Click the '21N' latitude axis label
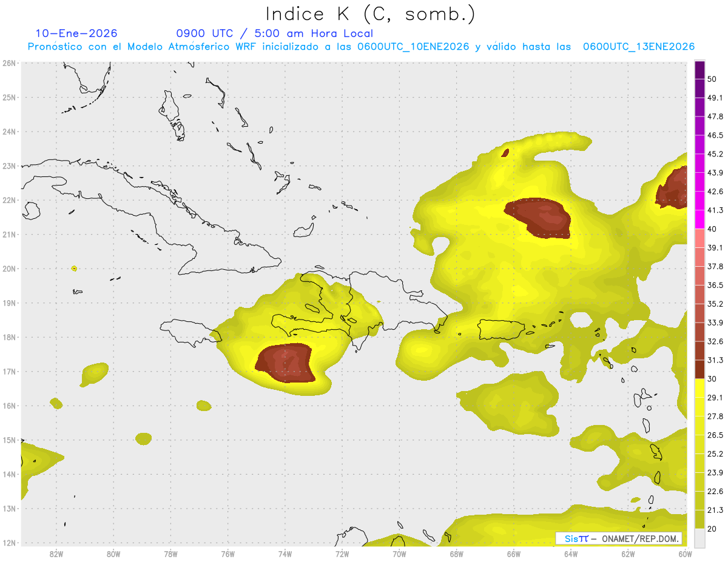 click(x=9, y=234)
